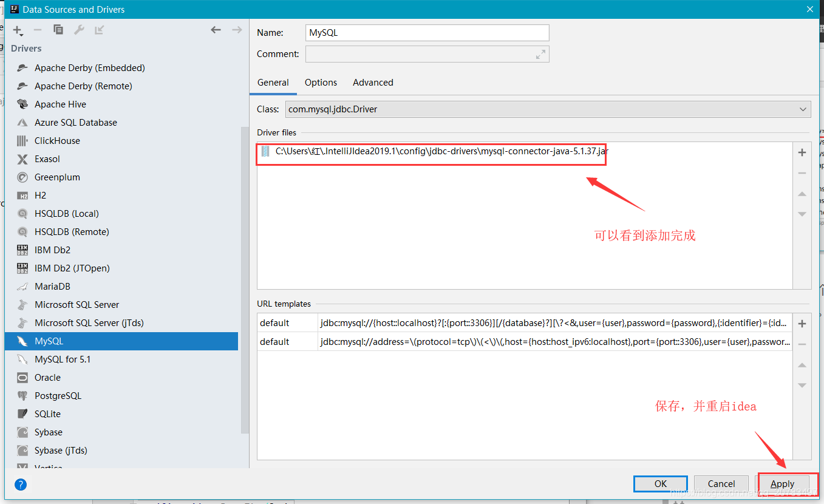
Task: Click the Oracle driver icon
Action: [22, 378]
